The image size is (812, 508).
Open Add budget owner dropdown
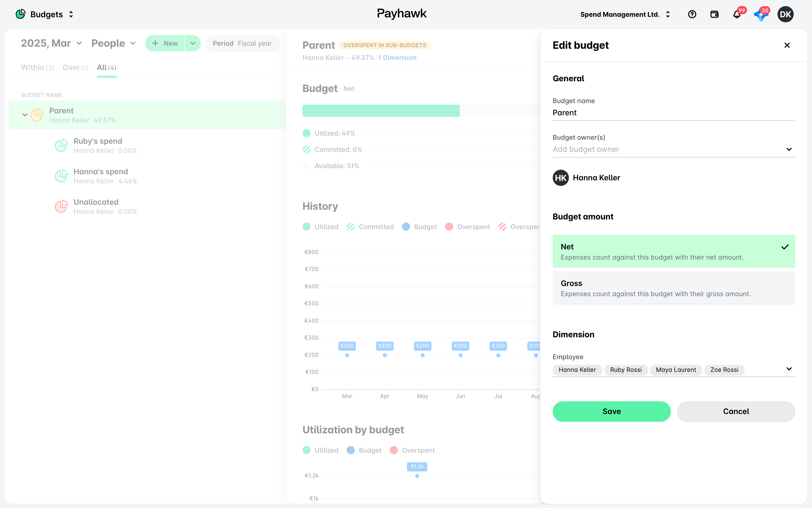pos(674,149)
